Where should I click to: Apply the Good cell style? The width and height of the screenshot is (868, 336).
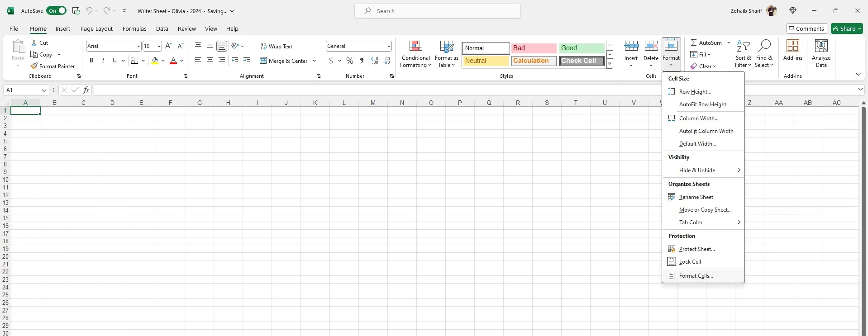click(582, 48)
